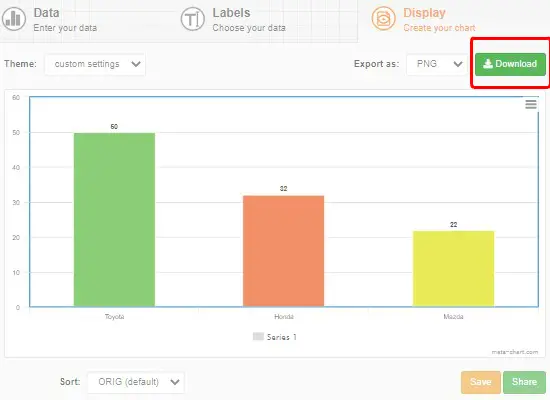Image resolution: width=550 pixels, height=400 pixels.
Task: Expand the Sort ORIG (default) dropdown
Action: (x=136, y=382)
